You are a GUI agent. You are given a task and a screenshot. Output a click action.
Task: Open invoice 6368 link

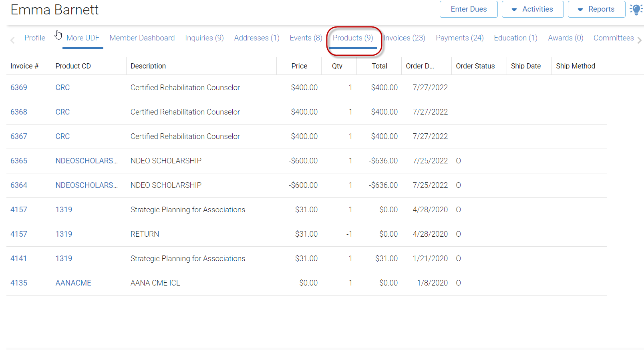coord(19,112)
